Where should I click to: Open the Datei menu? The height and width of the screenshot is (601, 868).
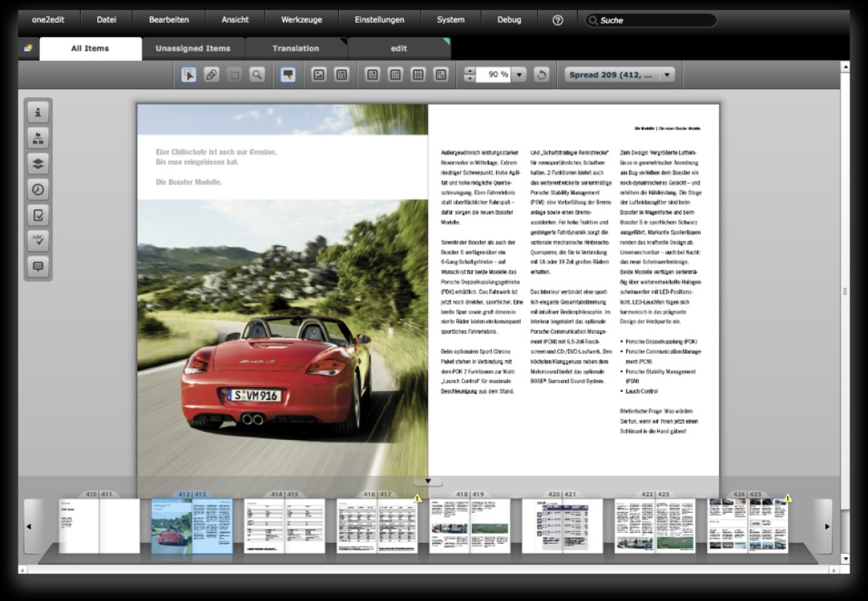point(106,20)
